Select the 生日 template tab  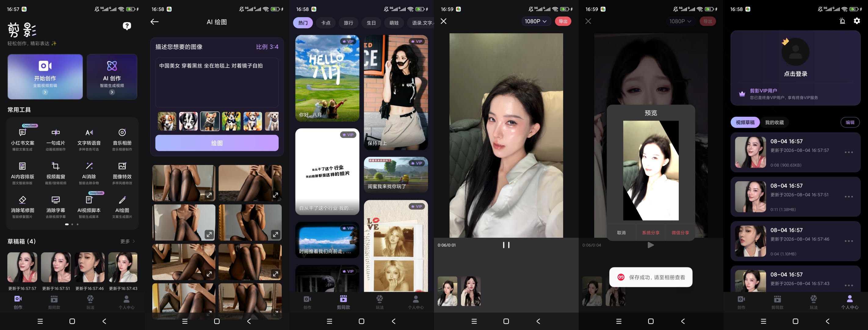click(371, 23)
